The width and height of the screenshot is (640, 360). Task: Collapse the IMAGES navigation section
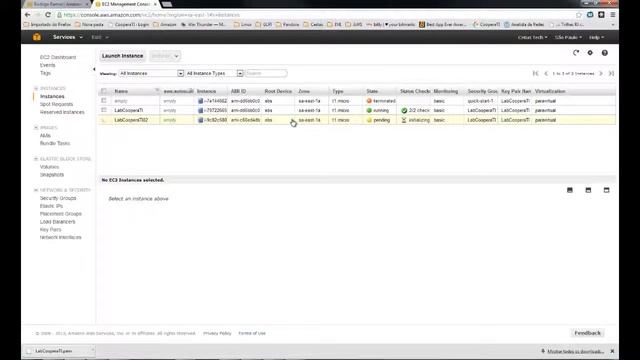[x=36, y=128]
